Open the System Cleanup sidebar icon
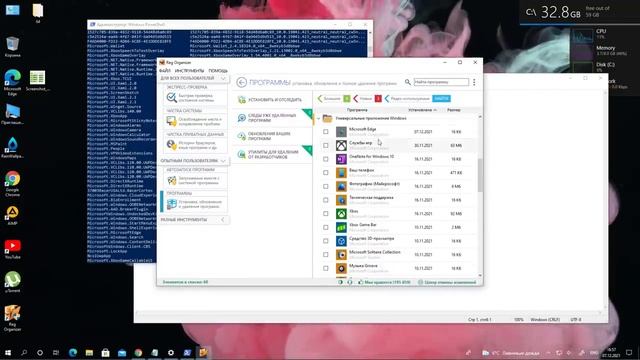 pyautogui.click(x=171, y=121)
